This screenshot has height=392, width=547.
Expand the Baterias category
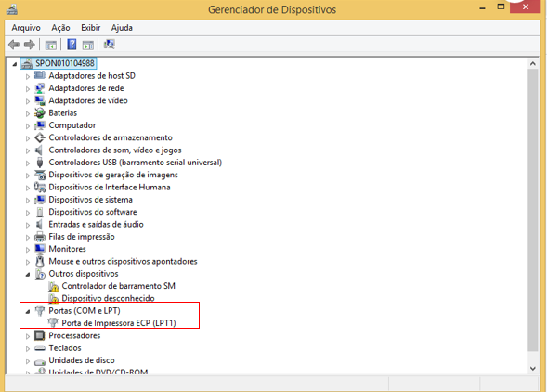28,113
